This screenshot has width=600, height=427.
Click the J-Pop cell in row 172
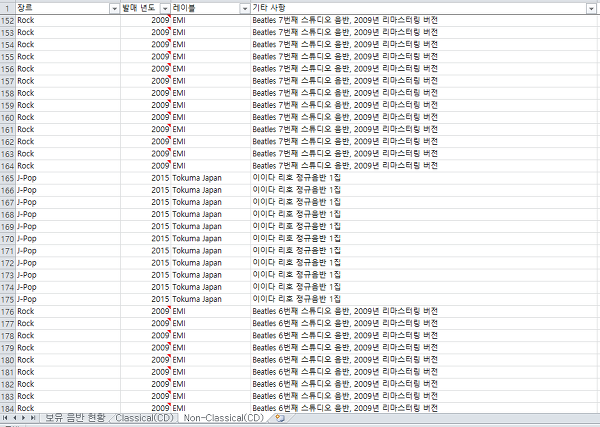[68, 263]
